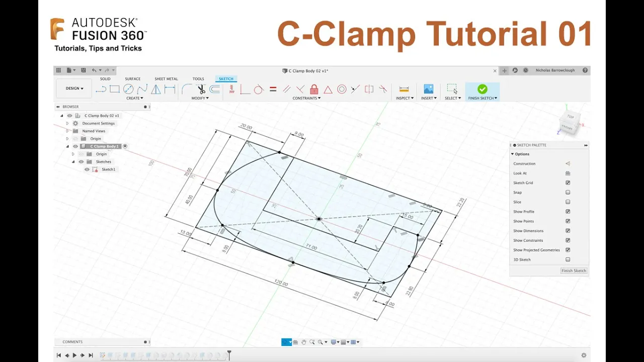The image size is (644, 362).
Task: Open the data panel grid icon
Action: pyautogui.click(x=58, y=70)
